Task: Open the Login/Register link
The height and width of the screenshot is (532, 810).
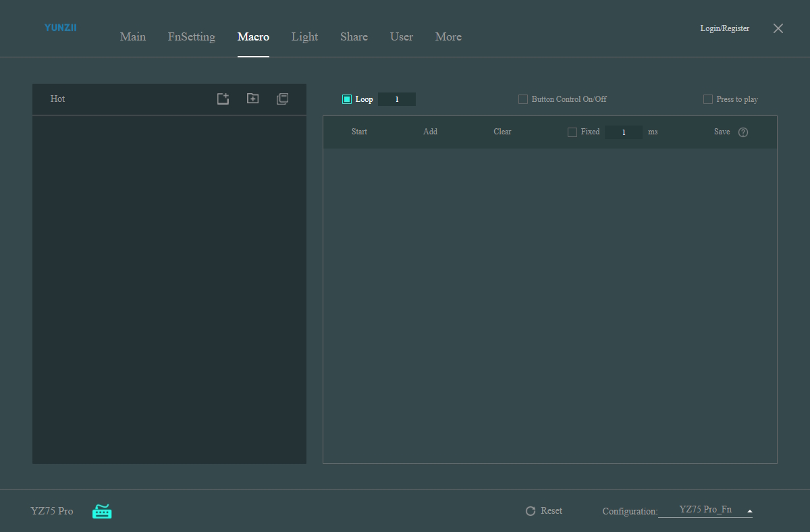Action: pos(725,28)
